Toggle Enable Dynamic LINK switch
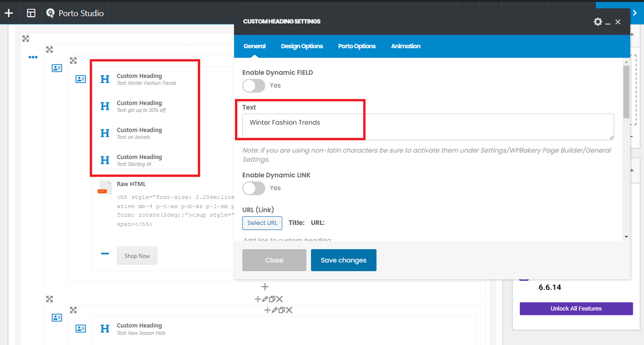 [x=254, y=188]
